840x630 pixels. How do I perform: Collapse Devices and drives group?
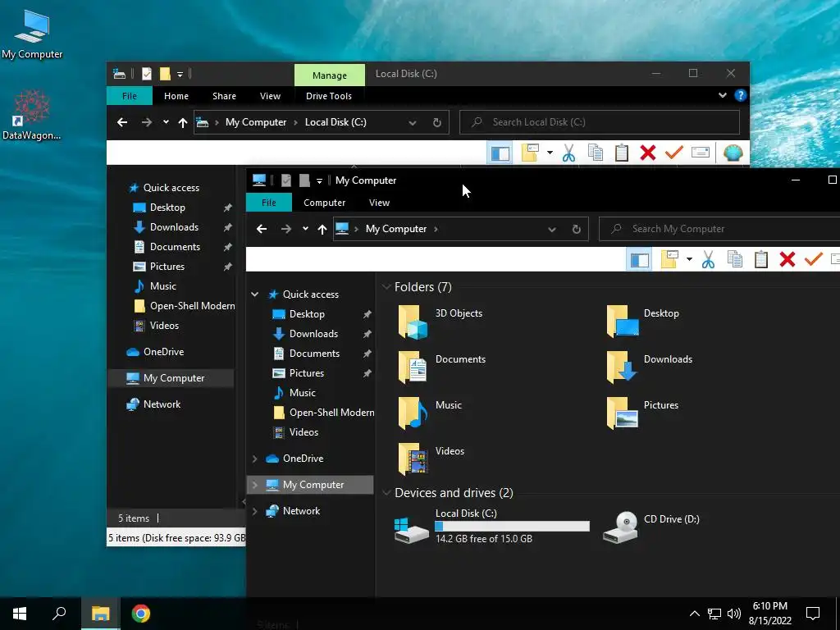(386, 493)
